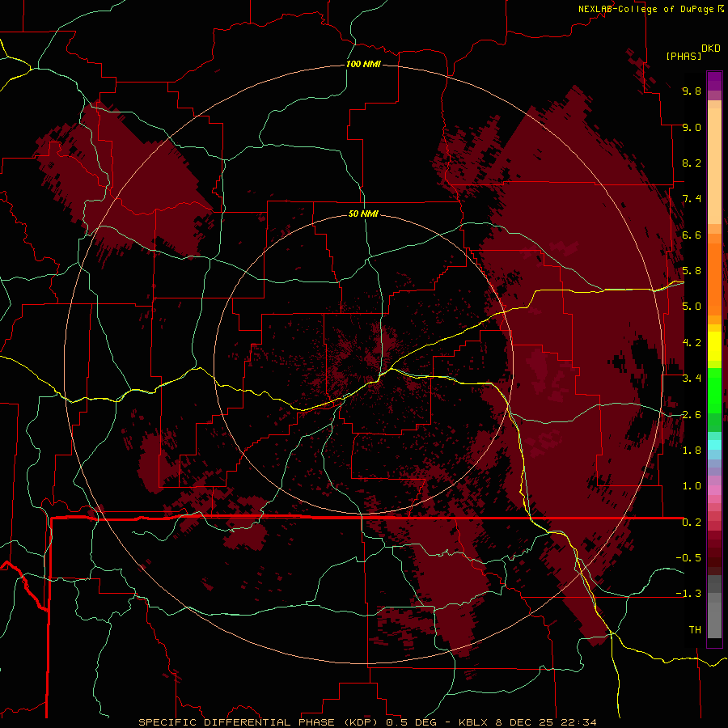The image size is (728, 728).
Task: Click the 9.0 value on color scale
Action: (x=692, y=127)
